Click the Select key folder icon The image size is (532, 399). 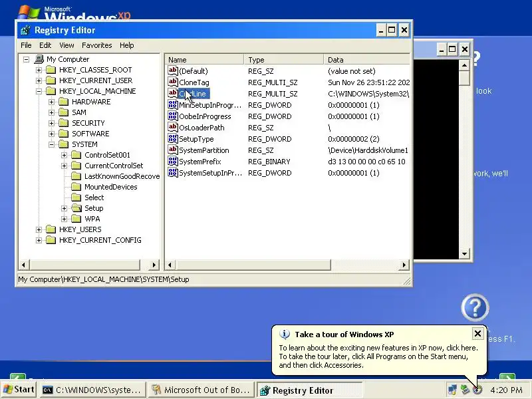pos(76,198)
